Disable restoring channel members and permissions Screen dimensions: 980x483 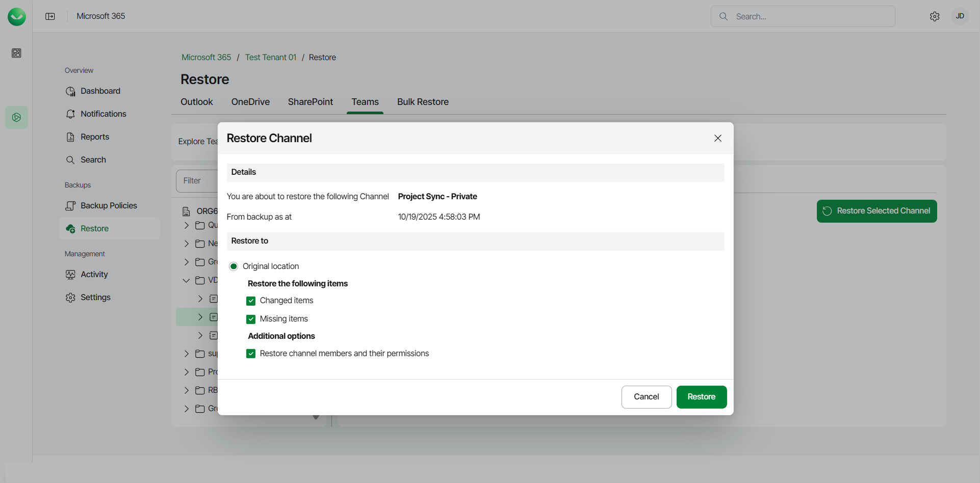(x=251, y=354)
